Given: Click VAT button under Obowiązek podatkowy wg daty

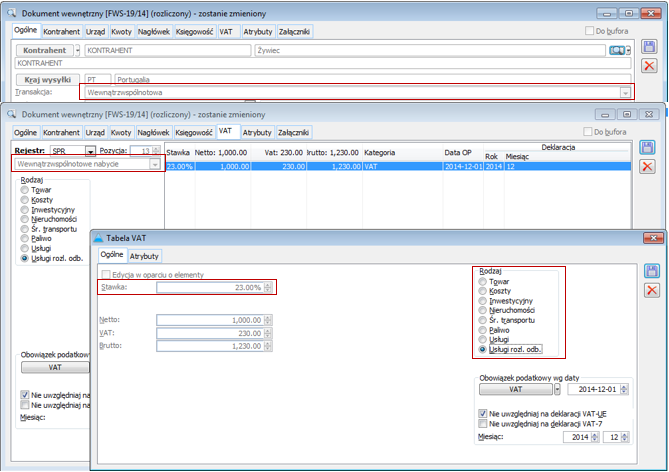Looking at the screenshot, I should click(x=516, y=389).
